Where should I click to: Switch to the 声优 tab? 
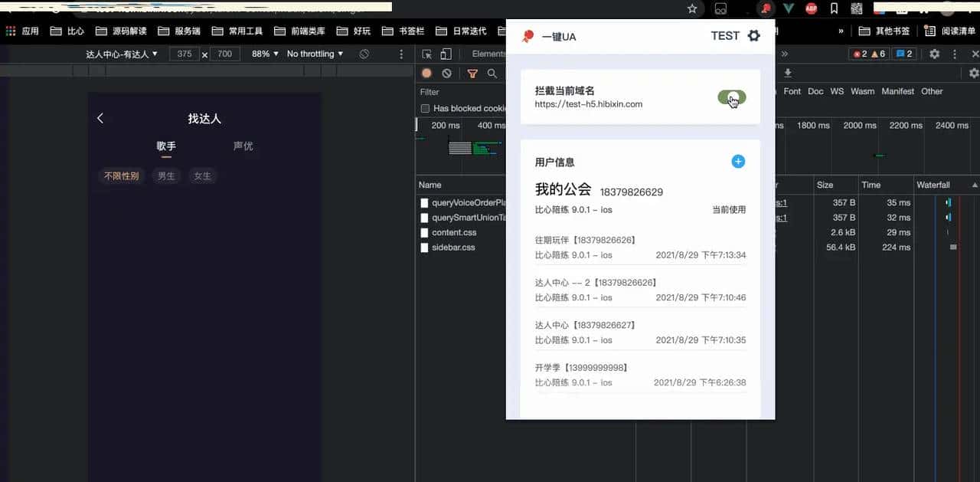coord(243,146)
